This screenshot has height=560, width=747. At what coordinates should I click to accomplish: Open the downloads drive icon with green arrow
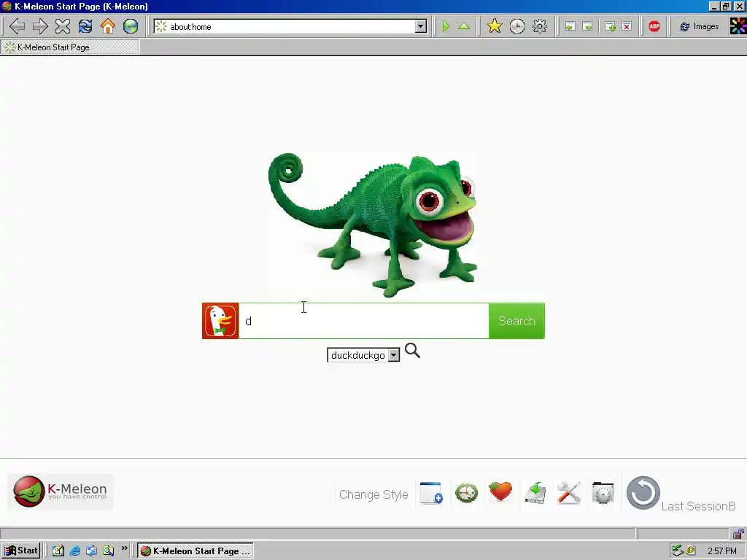click(x=535, y=493)
